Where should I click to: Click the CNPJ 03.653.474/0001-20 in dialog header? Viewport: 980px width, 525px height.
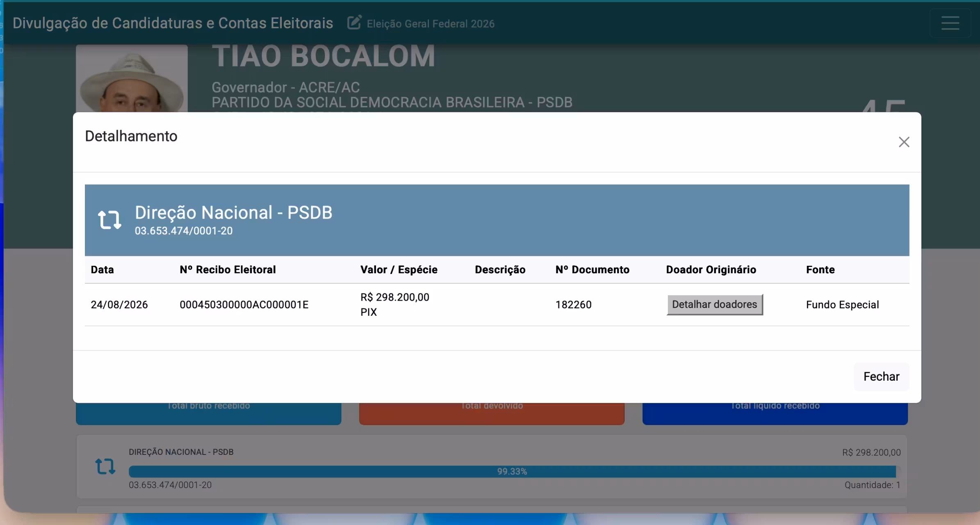click(x=184, y=231)
